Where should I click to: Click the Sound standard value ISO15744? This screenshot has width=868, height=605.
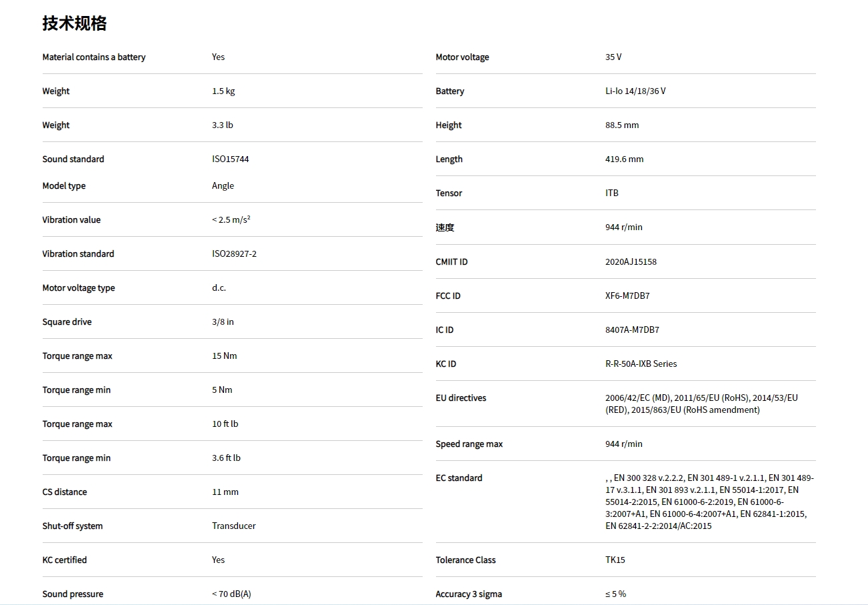230,159
